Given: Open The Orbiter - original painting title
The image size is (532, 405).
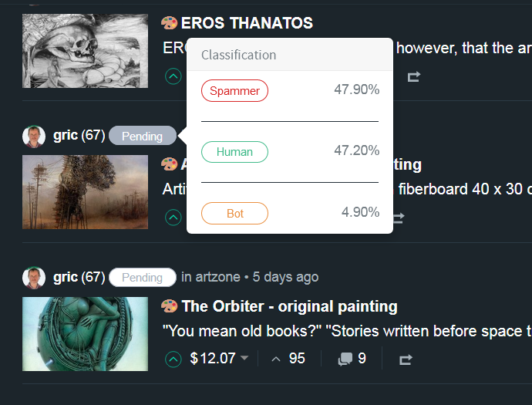Looking at the screenshot, I should (289, 306).
